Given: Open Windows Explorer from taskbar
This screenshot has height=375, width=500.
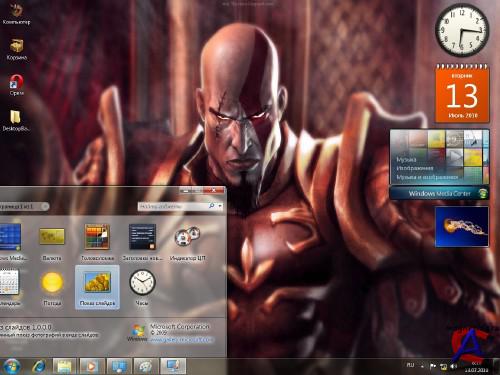Looking at the screenshot, I should click(65, 366).
